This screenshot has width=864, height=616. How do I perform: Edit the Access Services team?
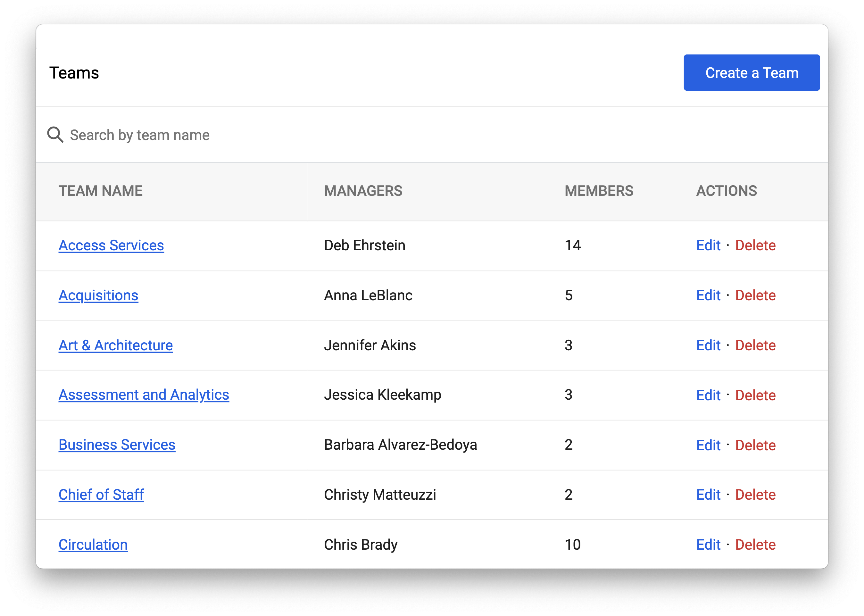(708, 246)
